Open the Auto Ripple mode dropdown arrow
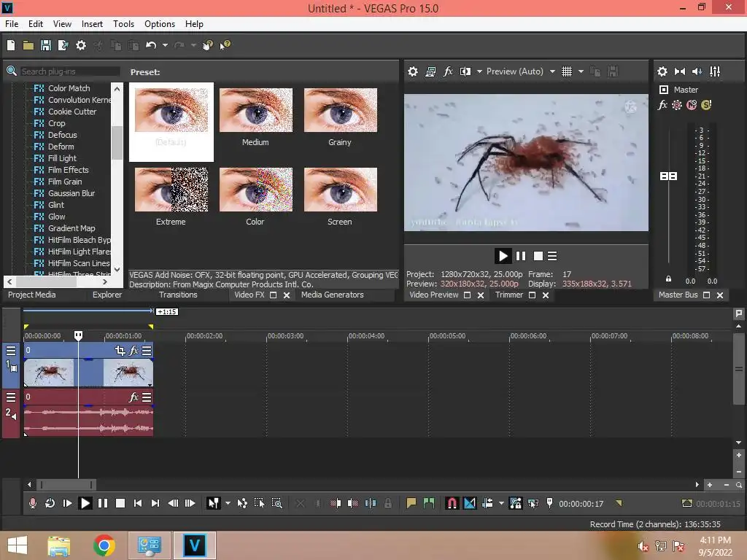Screen dimensions: 747x560 click(x=501, y=503)
